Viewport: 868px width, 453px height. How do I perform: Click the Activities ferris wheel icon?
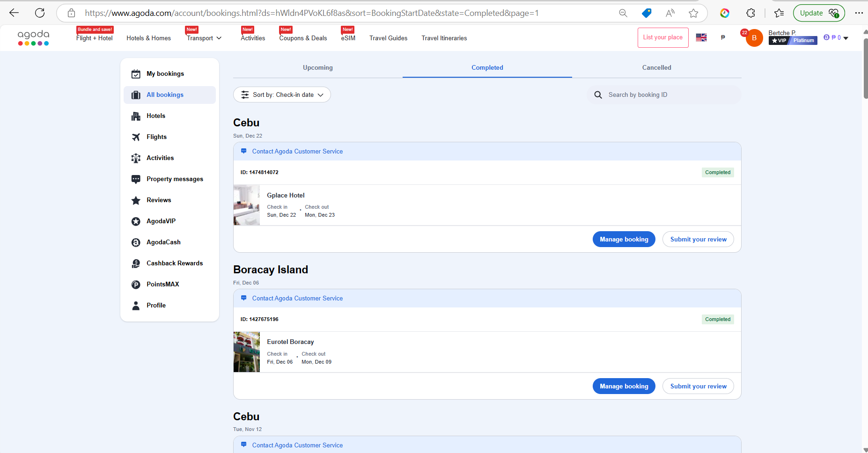(x=136, y=158)
